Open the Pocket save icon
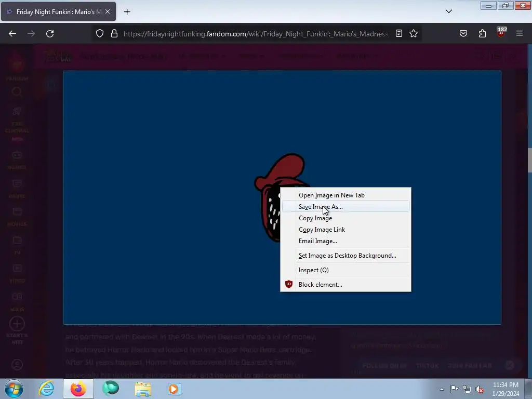The image size is (532, 399). [x=463, y=34]
